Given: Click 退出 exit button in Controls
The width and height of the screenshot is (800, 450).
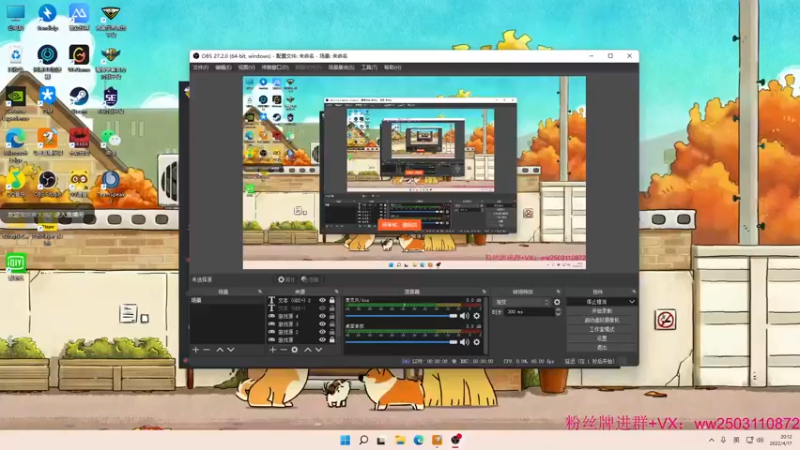Looking at the screenshot, I should pyautogui.click(x=602, y=347).
